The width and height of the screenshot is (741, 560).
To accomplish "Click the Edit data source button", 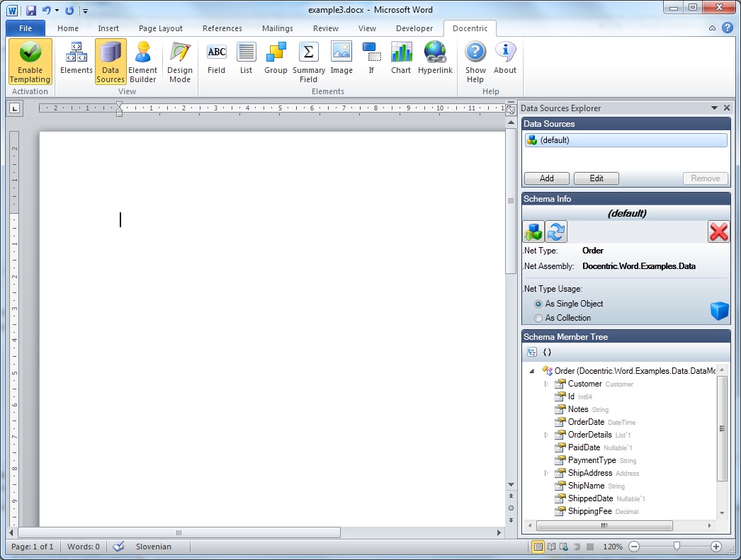I will 596,178.
